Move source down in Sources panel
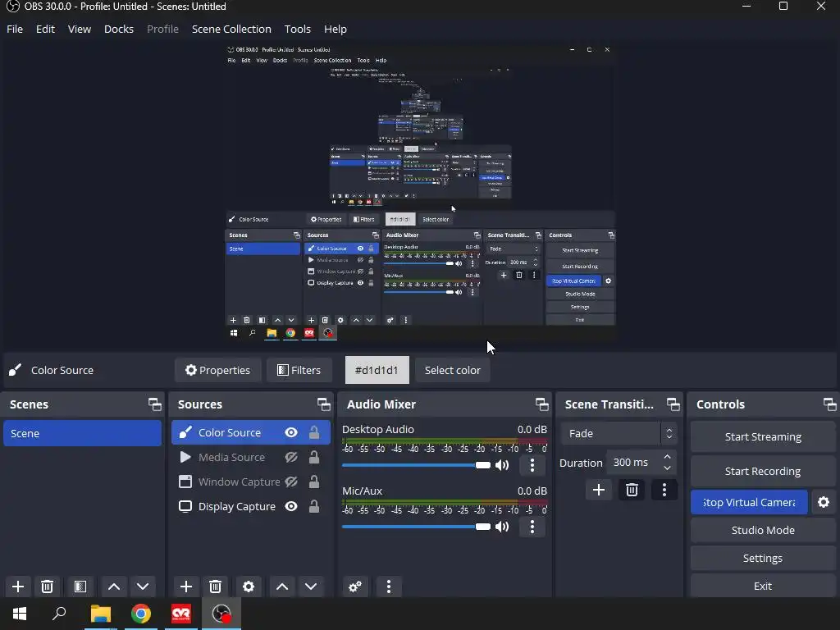This screenshot has height=630, width=840. 311,587
